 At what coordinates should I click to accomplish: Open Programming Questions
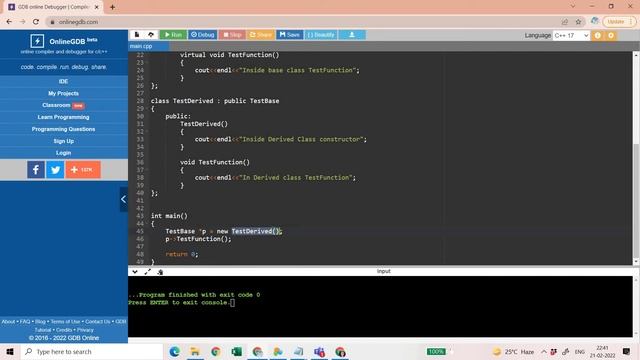pos(63,129)
